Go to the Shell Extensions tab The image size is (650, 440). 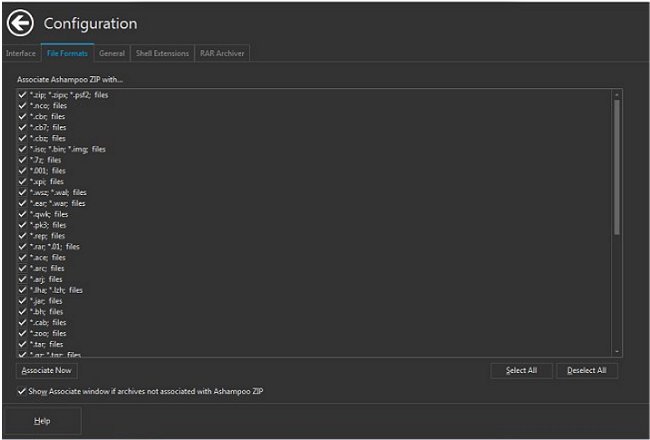tap(162, 53)
